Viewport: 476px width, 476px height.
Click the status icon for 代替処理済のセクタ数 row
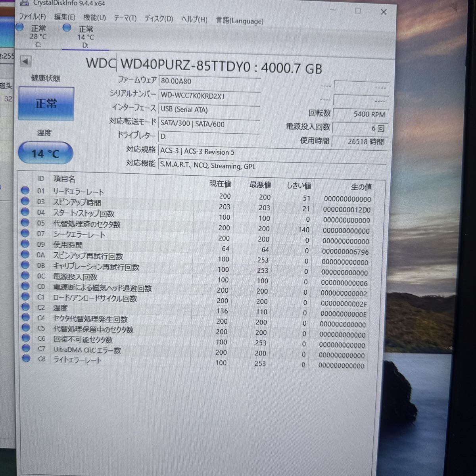click(25, 223)
